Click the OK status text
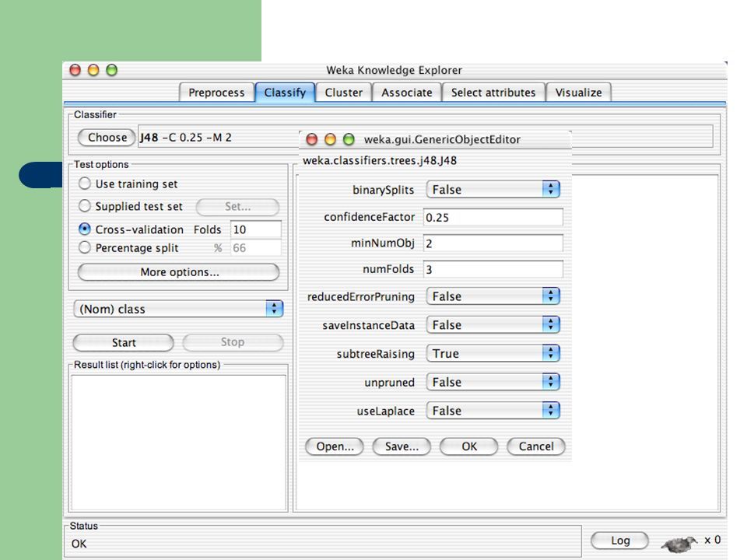The height and width of the screenshot is (560, 747). tap(79, 544)
